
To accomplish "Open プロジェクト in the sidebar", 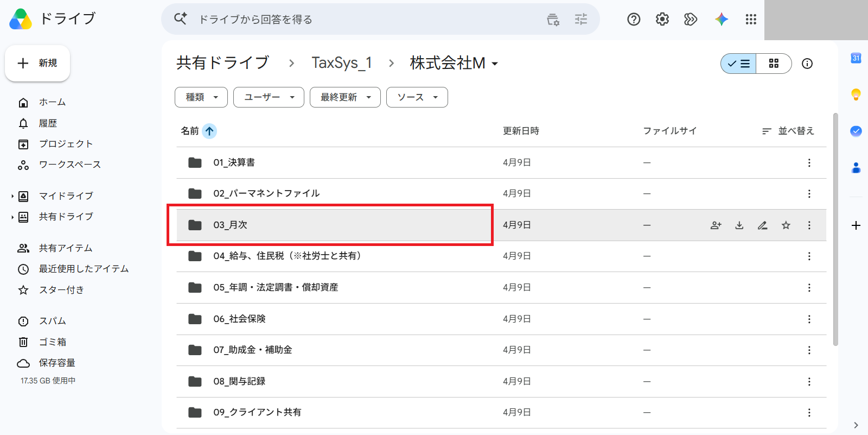I will 66,144.
